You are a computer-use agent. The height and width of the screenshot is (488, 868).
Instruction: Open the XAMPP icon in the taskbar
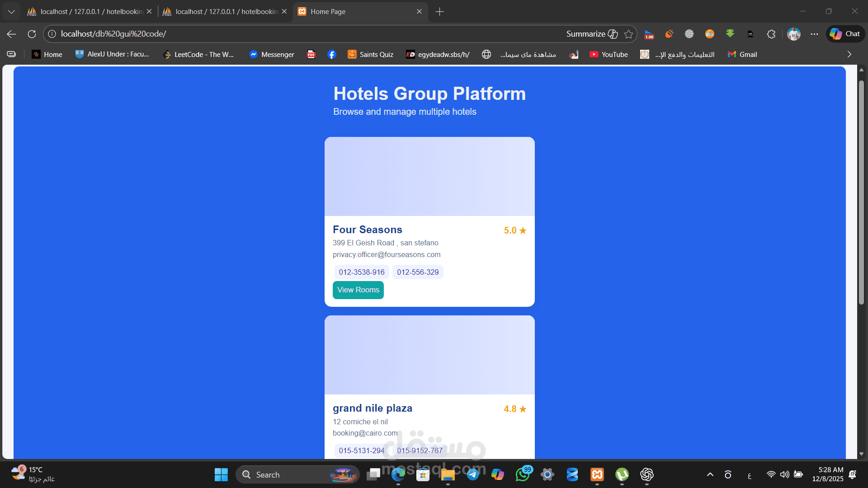click(597, 474)
